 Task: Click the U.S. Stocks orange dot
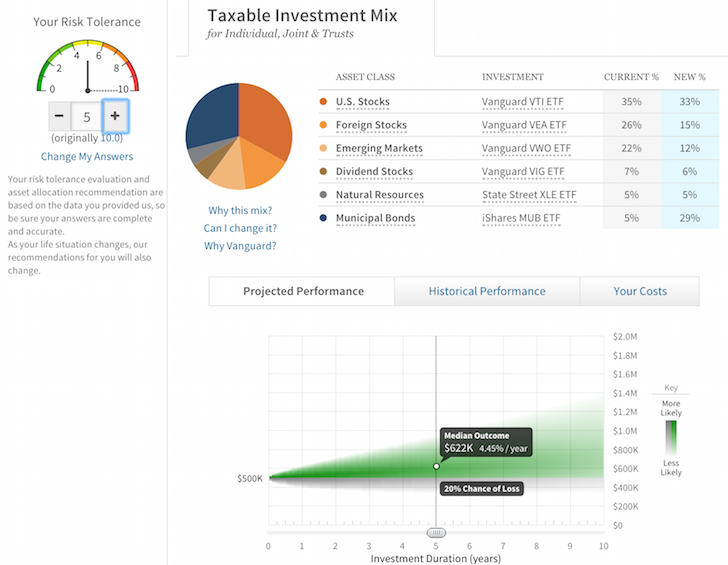[x=323, y=101]
